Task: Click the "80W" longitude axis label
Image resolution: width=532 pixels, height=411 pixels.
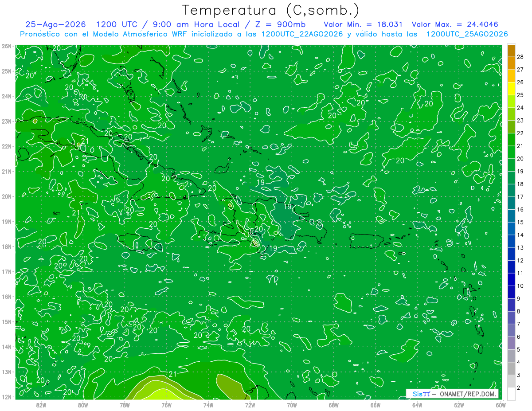Action: pyautogui.click(x=83, y=405)
